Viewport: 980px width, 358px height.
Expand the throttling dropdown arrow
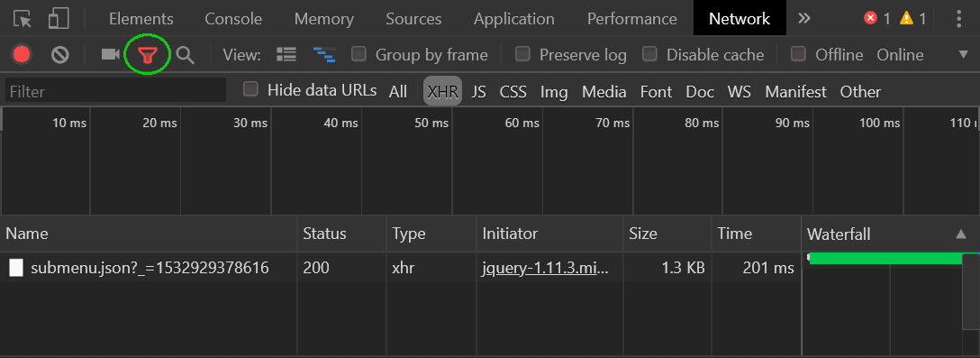[x=963, y=54]
